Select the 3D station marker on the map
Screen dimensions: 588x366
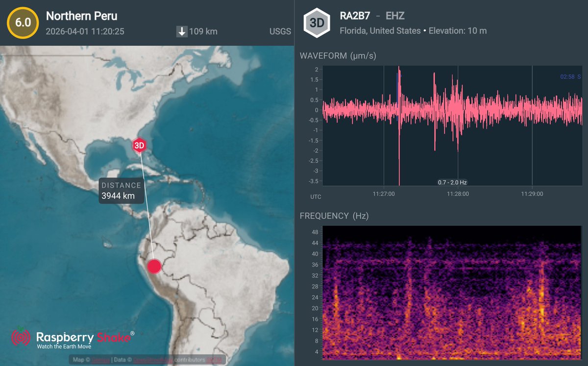pos(140,145)
